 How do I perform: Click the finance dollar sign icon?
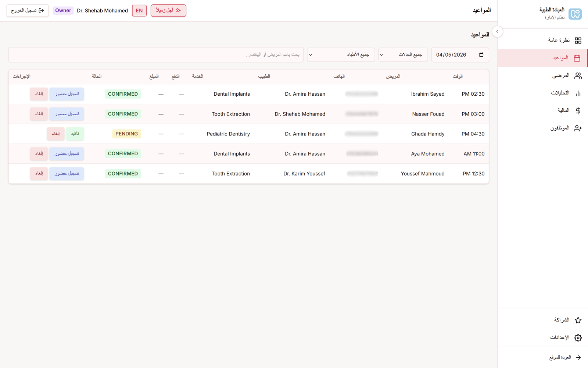click(x=578, y=111)
